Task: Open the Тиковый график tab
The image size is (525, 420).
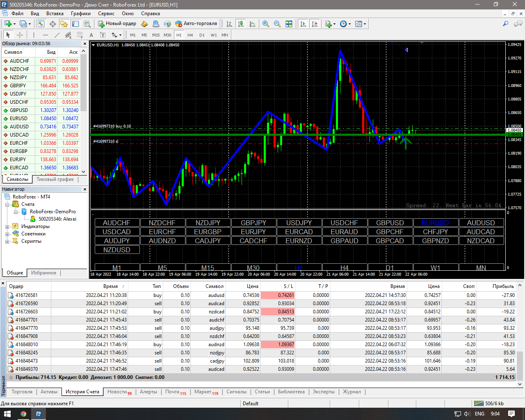Action: click(x=55, y=179)
